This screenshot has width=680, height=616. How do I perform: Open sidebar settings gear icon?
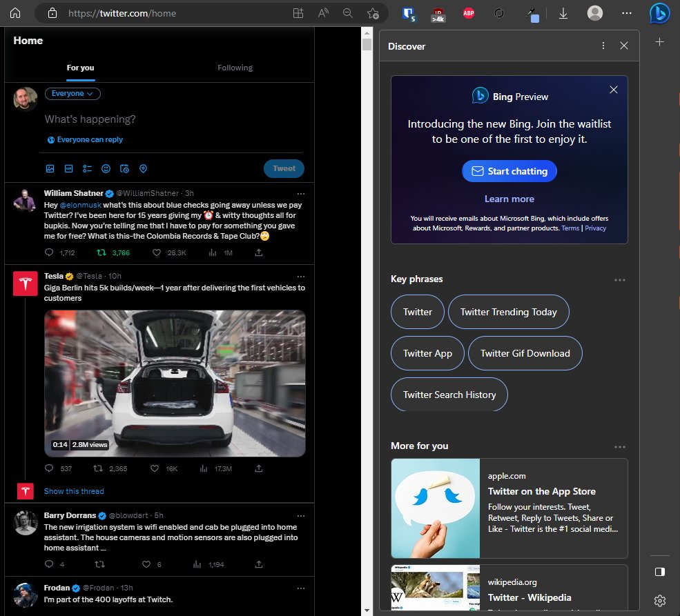pyautogui.click(x=659, y=600)
